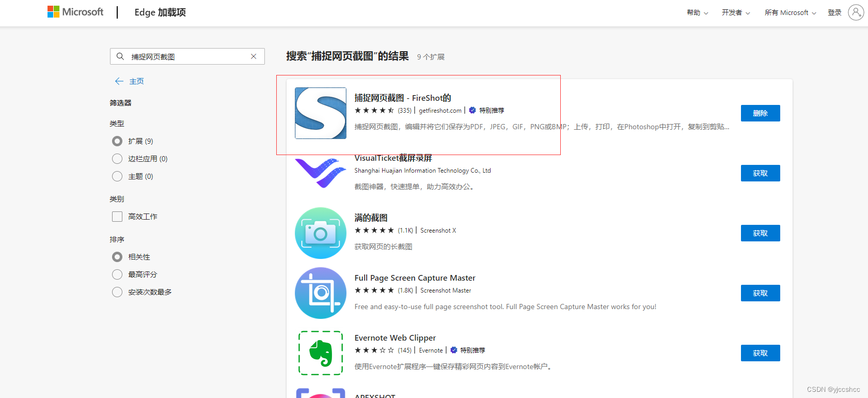
Task: Expand the 所有 Microsoft dropdown
Action: click(791, 12)
